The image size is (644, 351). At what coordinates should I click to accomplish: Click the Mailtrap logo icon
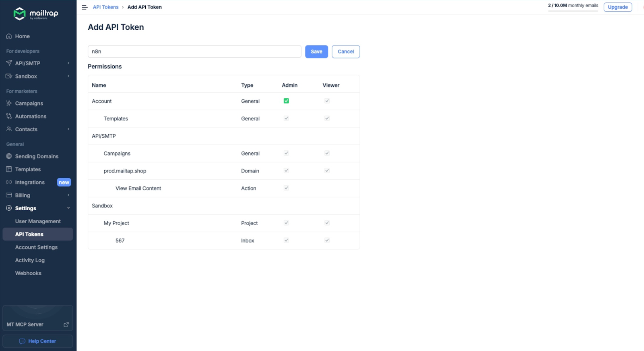pyautogui.click(x=19, y=14)
